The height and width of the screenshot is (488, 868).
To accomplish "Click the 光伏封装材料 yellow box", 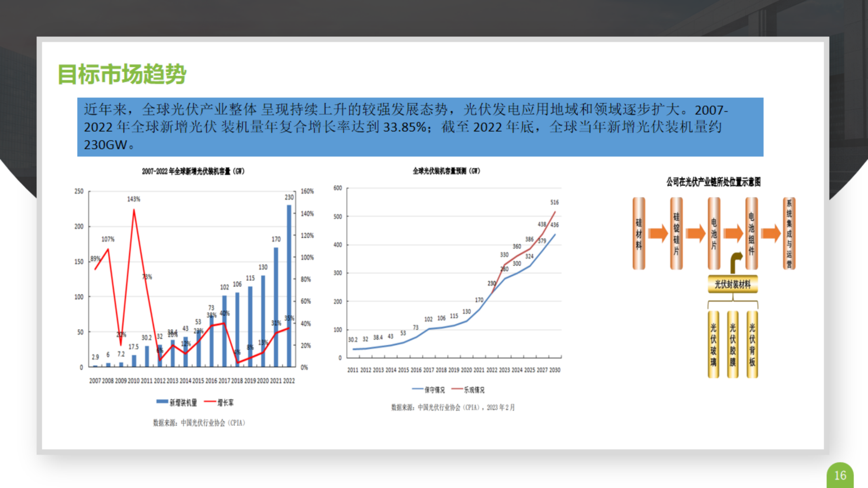I will pyautogui.click(x=733, y=284).
